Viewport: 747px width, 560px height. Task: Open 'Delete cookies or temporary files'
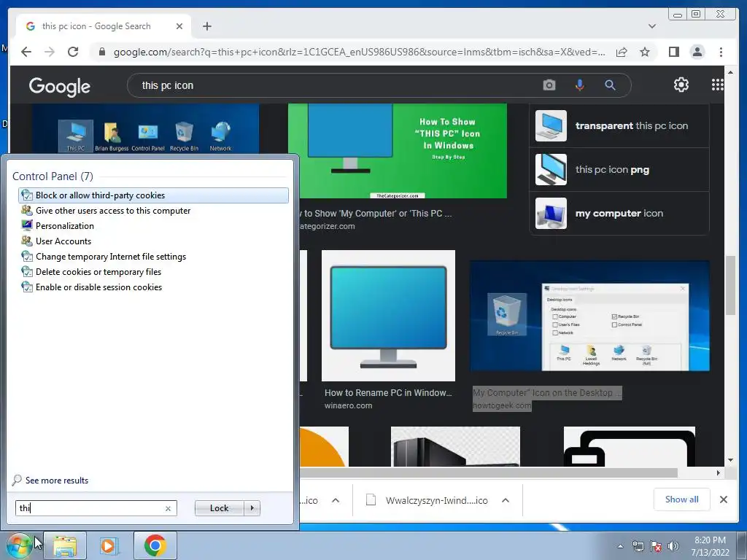[153, 271]
